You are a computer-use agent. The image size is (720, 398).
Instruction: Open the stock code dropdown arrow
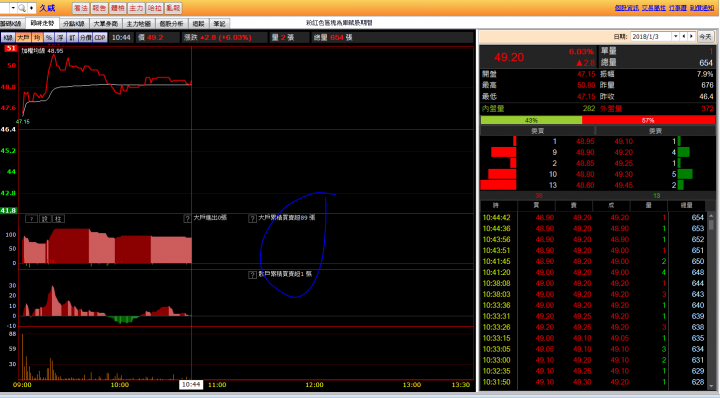pos(13,8)
